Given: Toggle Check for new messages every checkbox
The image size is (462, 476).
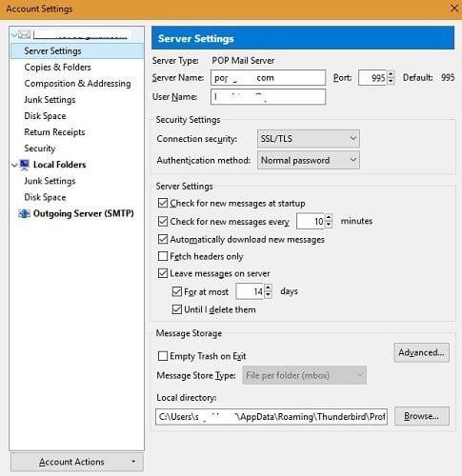Looking at the screenshot, I should click(163, 221).
